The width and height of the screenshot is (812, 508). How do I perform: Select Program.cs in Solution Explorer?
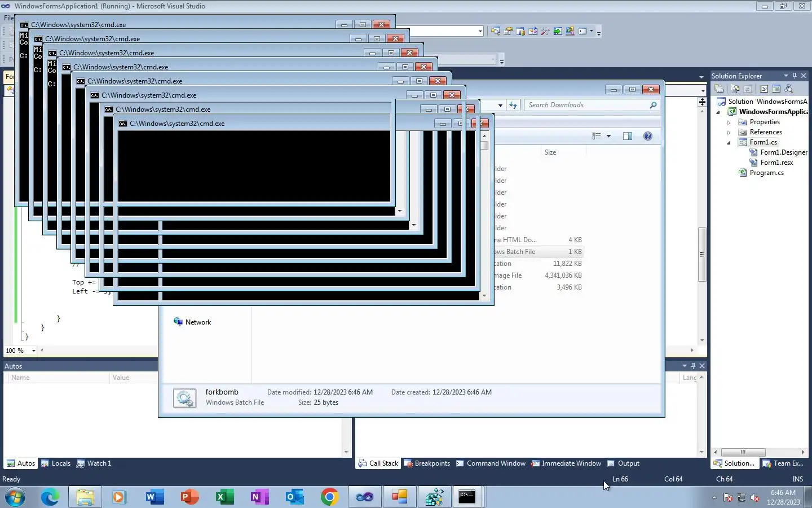click(766, 173)
